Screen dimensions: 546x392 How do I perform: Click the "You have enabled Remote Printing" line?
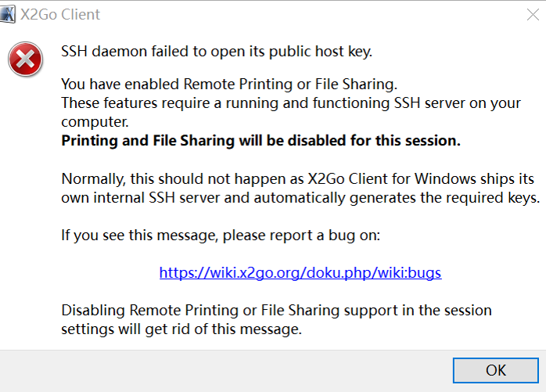click(x=229, y=85)
